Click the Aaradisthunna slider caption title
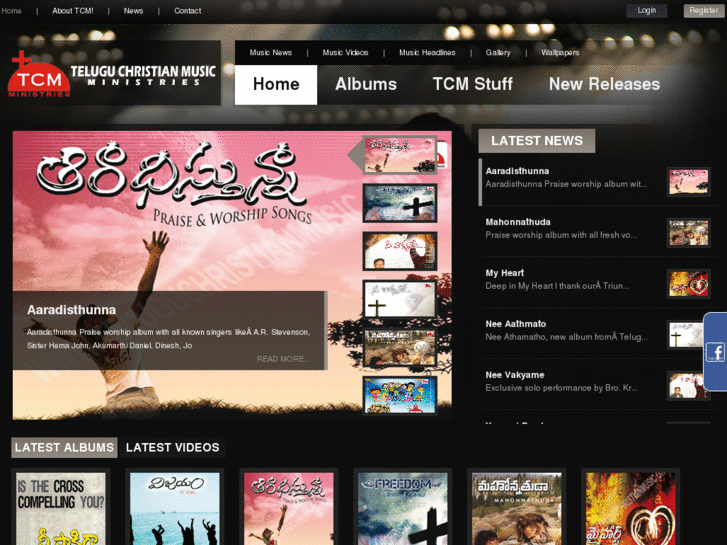 (x=71, y=310)
